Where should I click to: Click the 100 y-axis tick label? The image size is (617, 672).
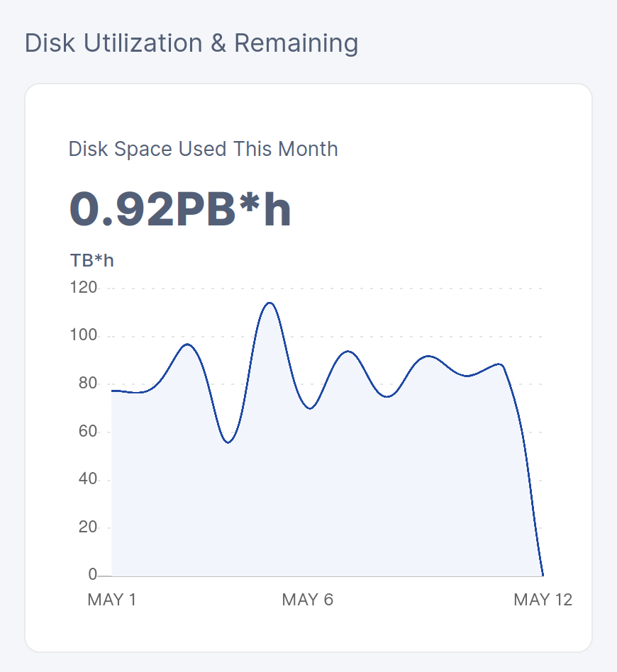(84, 335)
